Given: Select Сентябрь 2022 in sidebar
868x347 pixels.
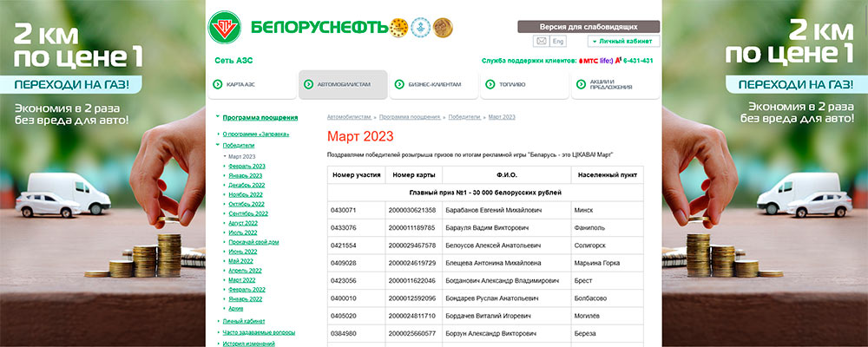Looking at the screenshot, I should [248, 213].
